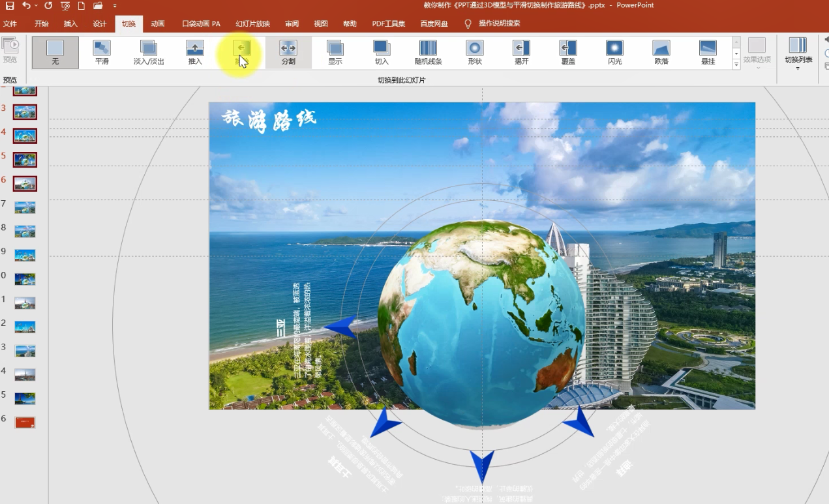Apply the 闪光 flash transition
The height and width of the screenshot is (504, 829).
point(614,53)
